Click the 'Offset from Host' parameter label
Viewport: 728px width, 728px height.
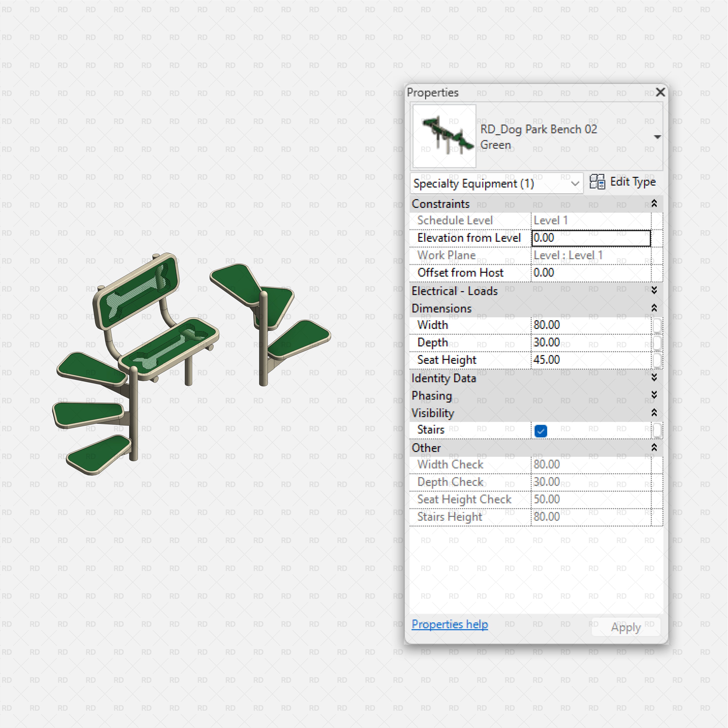pos(460,273)
